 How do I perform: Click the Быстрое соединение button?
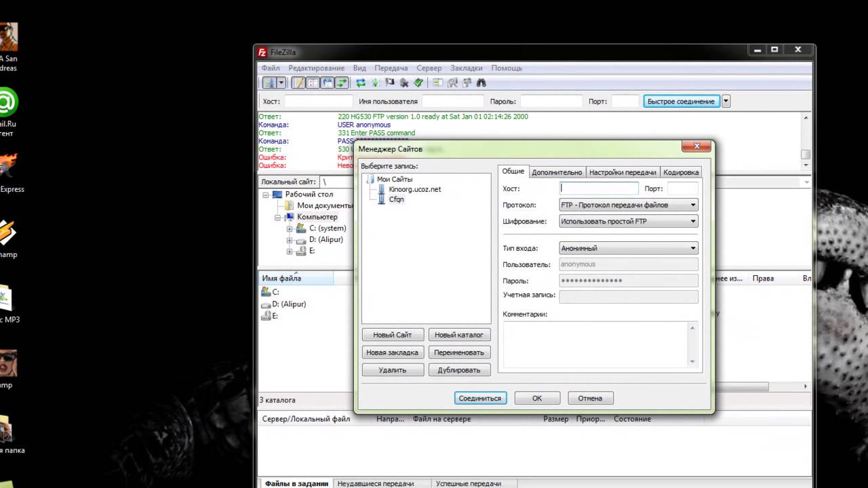point(681,101)
